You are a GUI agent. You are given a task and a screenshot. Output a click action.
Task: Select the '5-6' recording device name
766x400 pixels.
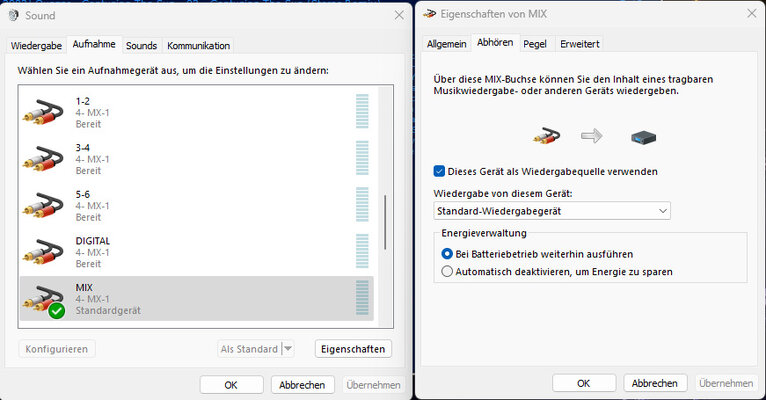[83, 194]
